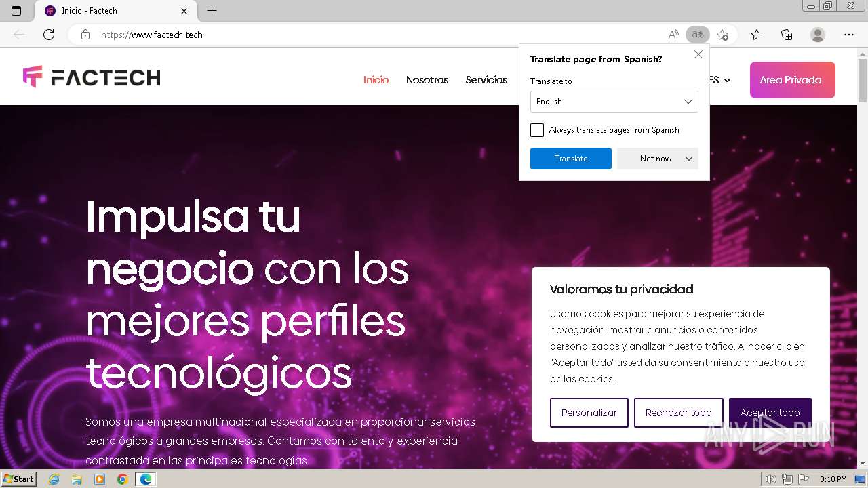Click Personalizar cookie button
Viewport: 868px width, 488px height.
pos(589,413)
